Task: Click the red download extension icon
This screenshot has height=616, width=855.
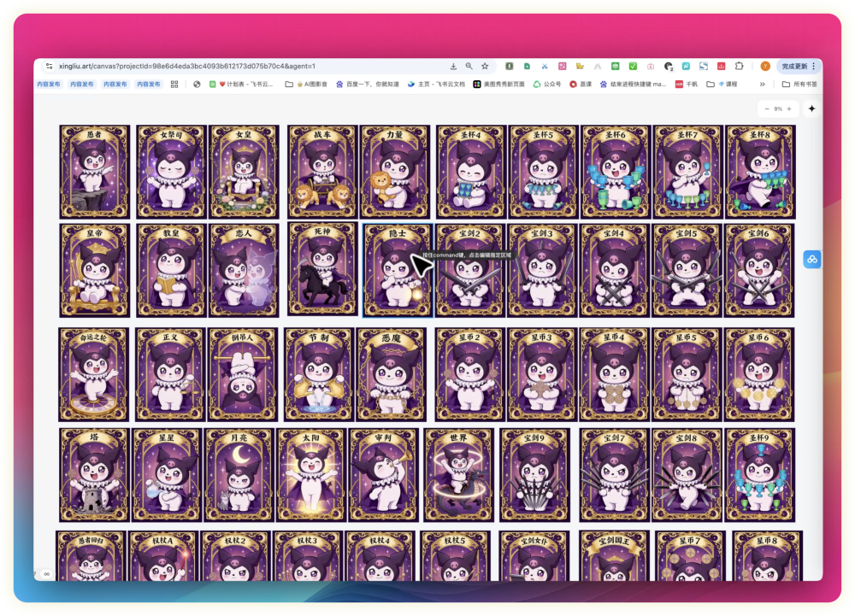Action: click(x=721, y=67)
